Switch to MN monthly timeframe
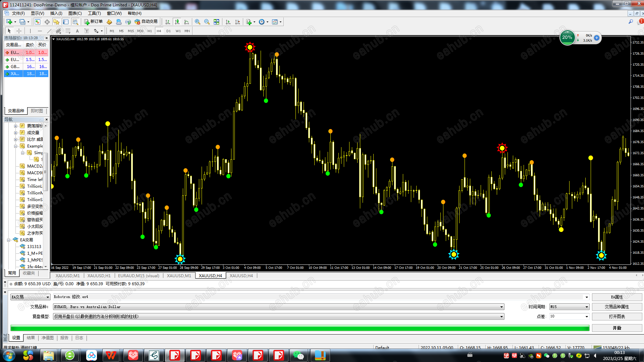 pos(187,31)
